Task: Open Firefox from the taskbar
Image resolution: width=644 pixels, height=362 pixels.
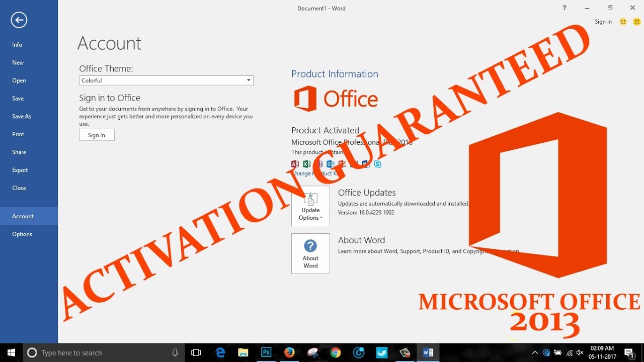Action: click(x=289, y=352)
